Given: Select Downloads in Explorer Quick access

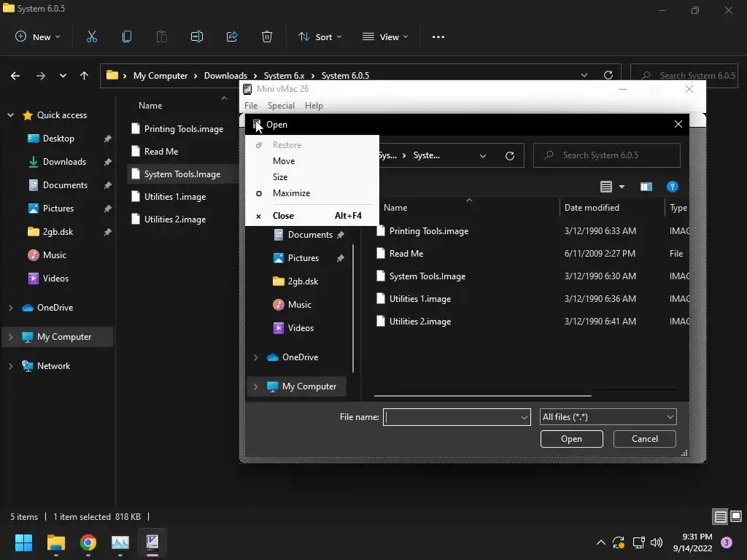Looking at the screenshot, I should coord(64,162).
